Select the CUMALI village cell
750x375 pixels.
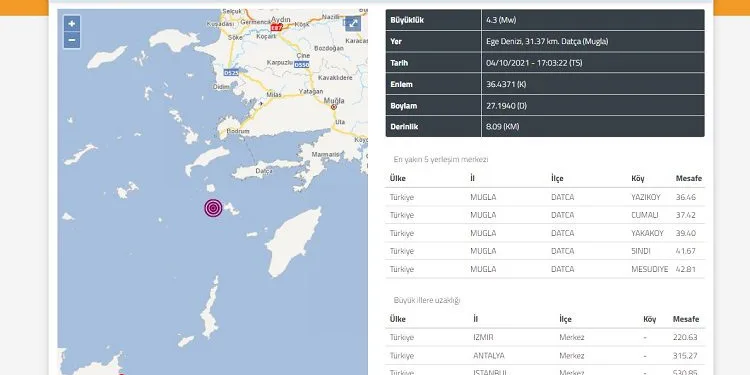pos(645,215)
